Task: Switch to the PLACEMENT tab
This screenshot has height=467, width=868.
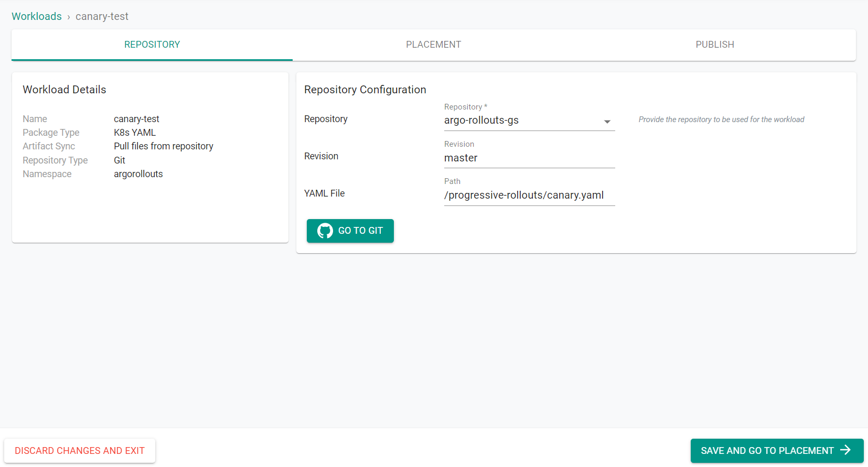Action: (433, 45)
